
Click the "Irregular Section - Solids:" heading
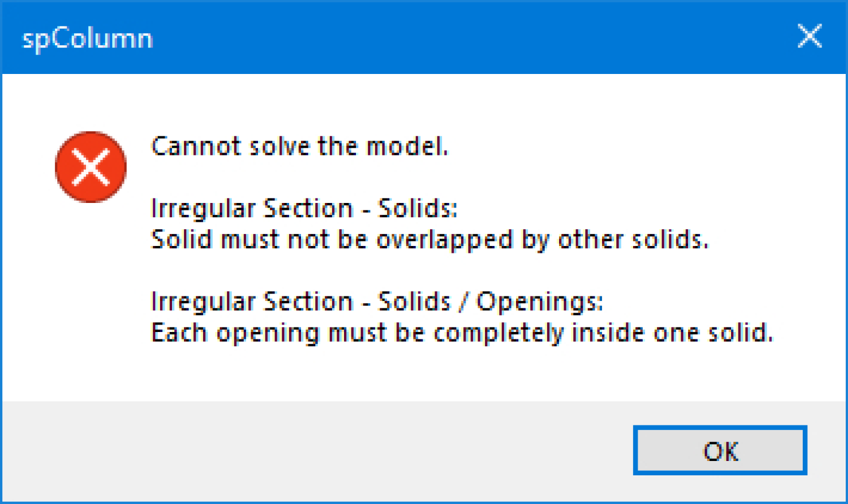[x=304, y=209]
